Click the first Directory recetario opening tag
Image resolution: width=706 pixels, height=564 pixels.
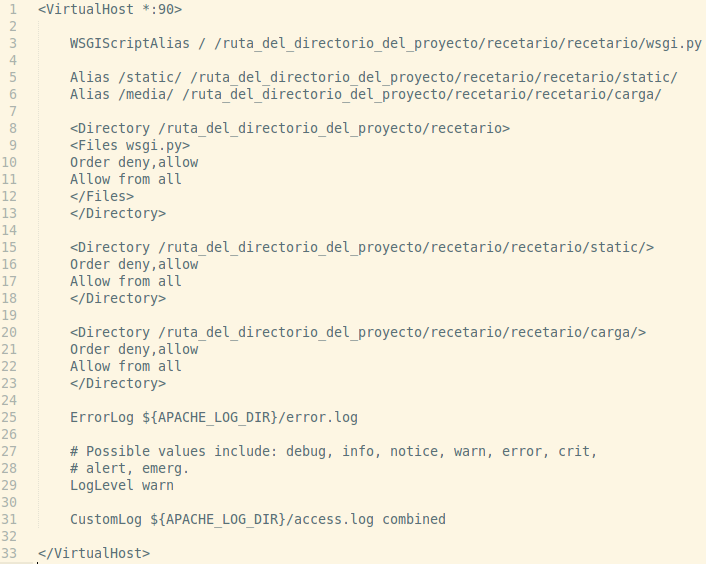tap(290, 129)
